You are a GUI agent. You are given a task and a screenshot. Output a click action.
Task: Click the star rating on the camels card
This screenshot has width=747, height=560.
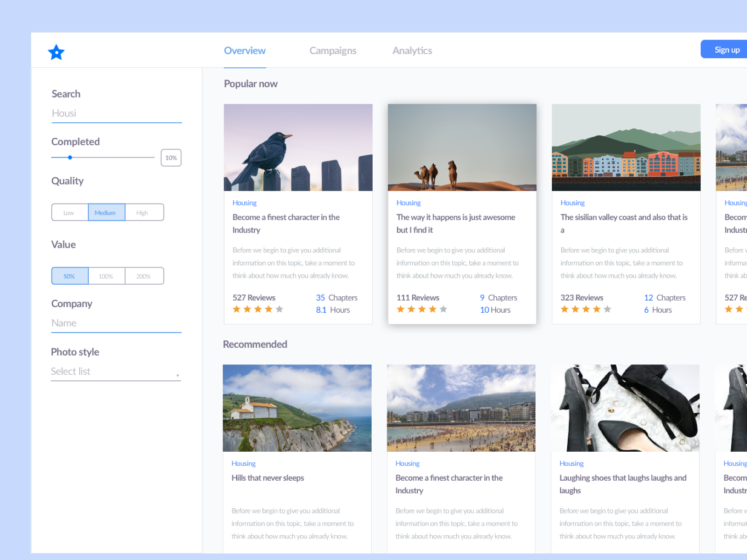tap(421, 309)
